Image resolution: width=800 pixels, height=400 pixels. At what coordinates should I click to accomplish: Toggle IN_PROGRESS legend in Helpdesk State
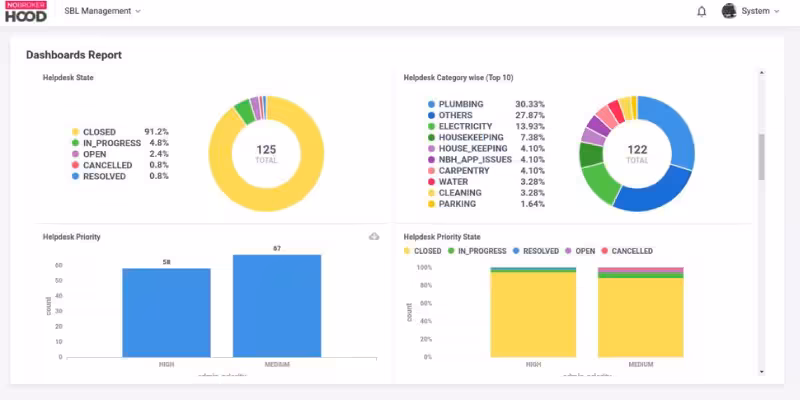[106, 143]
